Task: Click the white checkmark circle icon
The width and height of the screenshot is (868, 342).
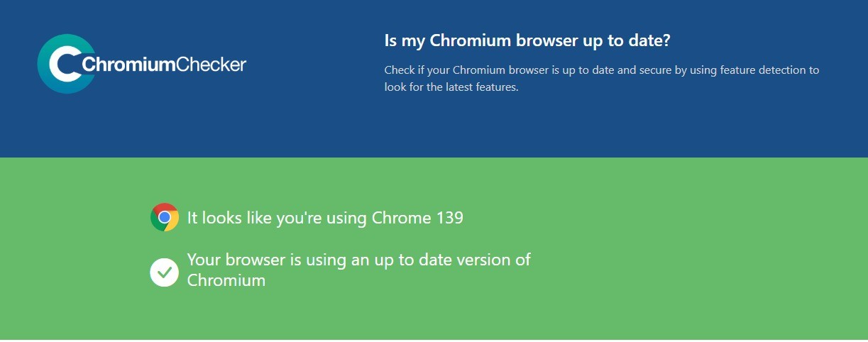Action: (164, 272)
